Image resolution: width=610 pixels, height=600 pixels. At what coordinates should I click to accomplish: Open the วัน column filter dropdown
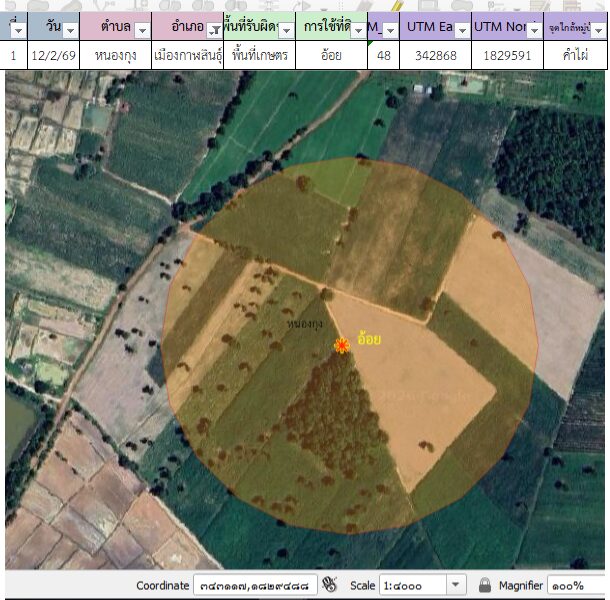pos(69,31)
